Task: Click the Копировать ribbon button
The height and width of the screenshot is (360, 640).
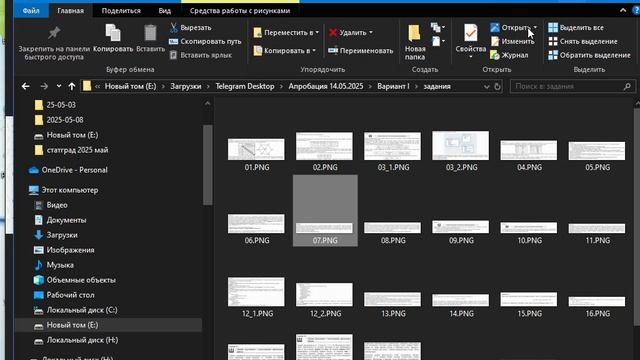Action: coord(113,38)
